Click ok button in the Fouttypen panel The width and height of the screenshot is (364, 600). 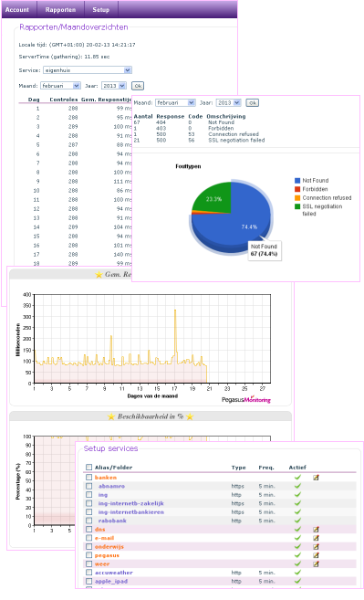pos(252,103)
